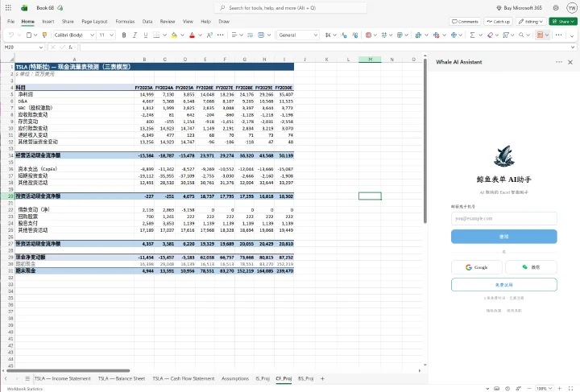Click the search box at top
The image size is (580, 392).
pyautogui.click(x=290, y=8)
